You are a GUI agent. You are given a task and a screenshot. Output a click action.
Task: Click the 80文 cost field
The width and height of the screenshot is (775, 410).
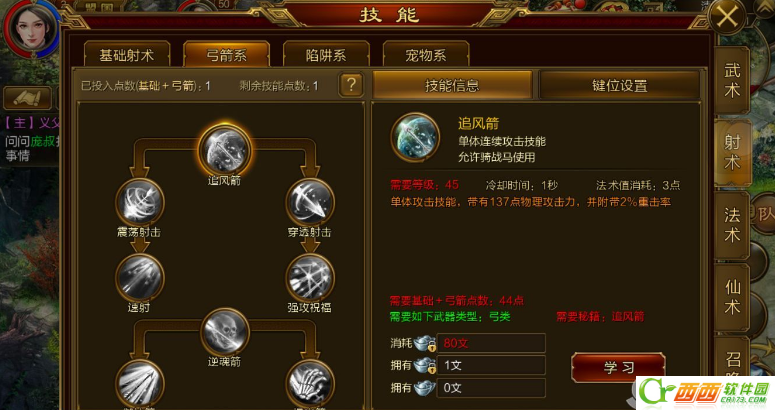[x=491, y=343]
